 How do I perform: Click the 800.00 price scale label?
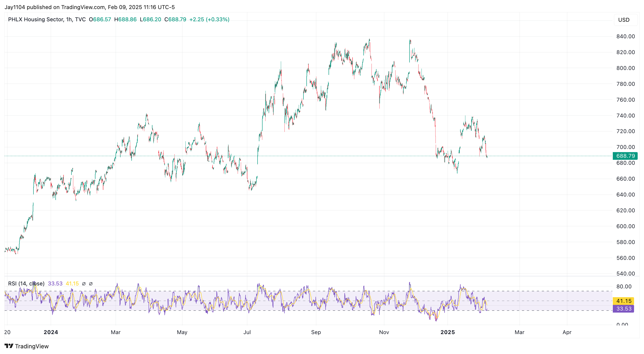coord(625,68)
